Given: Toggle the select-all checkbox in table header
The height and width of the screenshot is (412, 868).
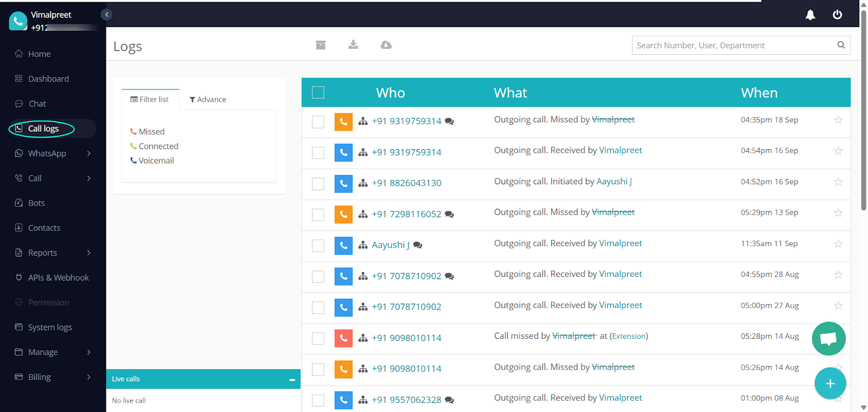Looking at the screenshot, I should (x=318, y=93).
